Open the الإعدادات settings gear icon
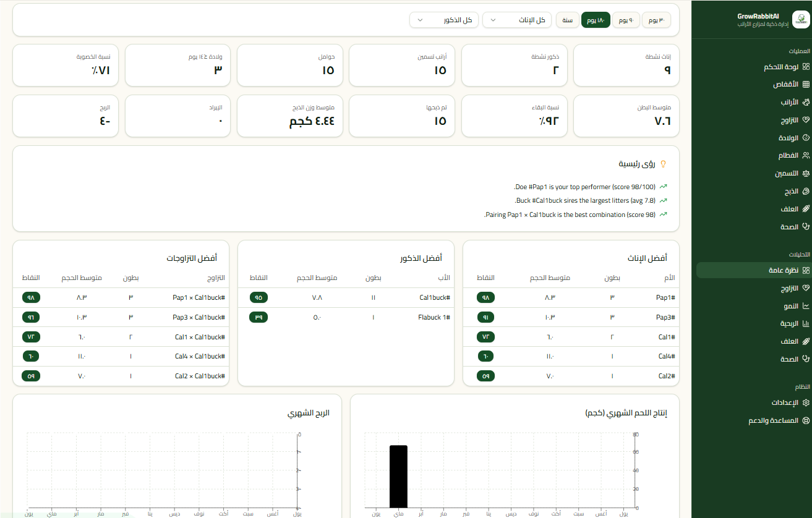 [806, 402]
